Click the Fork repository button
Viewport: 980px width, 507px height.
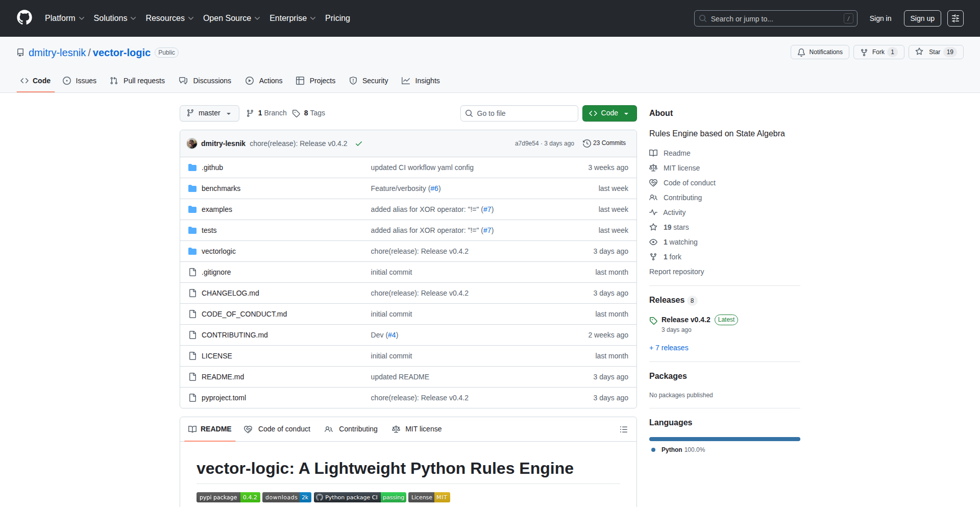tap(878, 52)
